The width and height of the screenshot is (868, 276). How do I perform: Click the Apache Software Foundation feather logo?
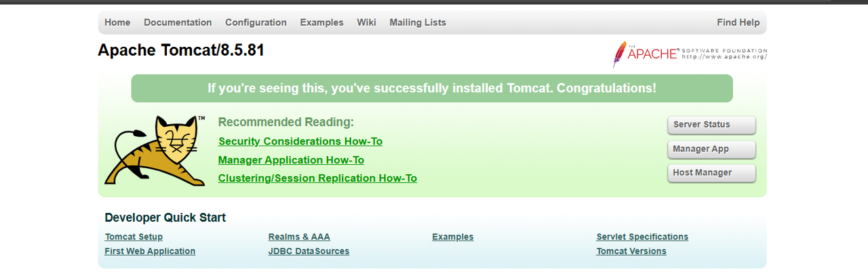tap(690, 54)
